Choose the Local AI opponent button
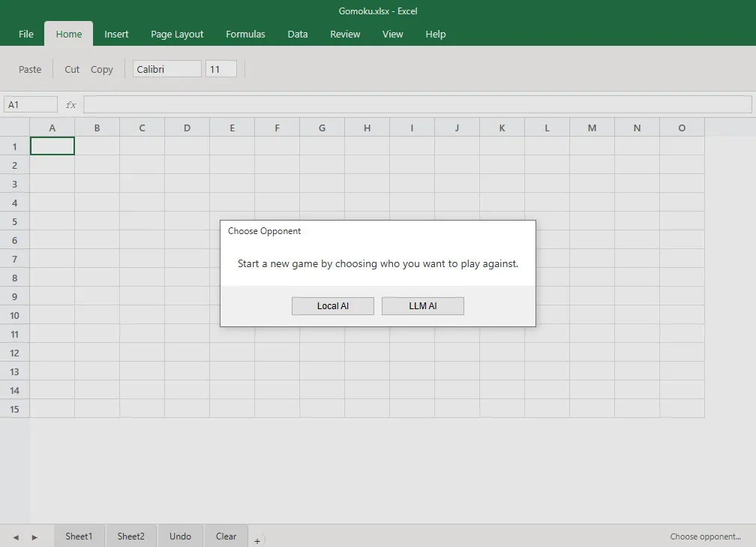 coord(333,306)
